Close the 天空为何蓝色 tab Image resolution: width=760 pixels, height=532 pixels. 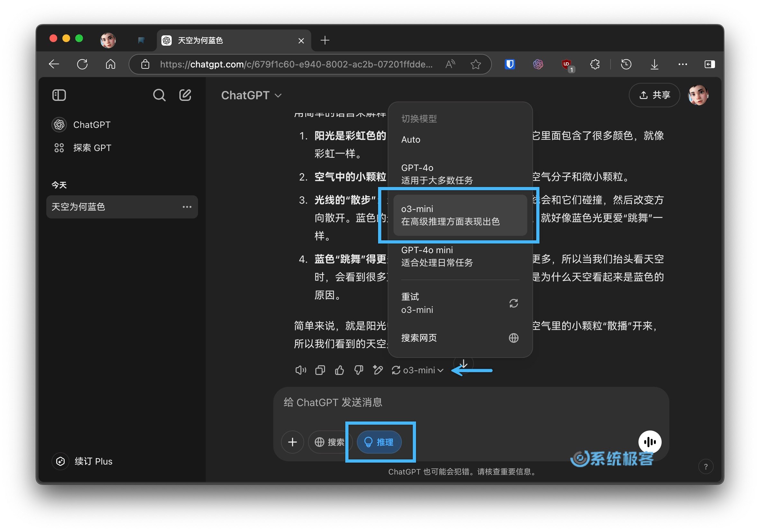tap(301, 41)
